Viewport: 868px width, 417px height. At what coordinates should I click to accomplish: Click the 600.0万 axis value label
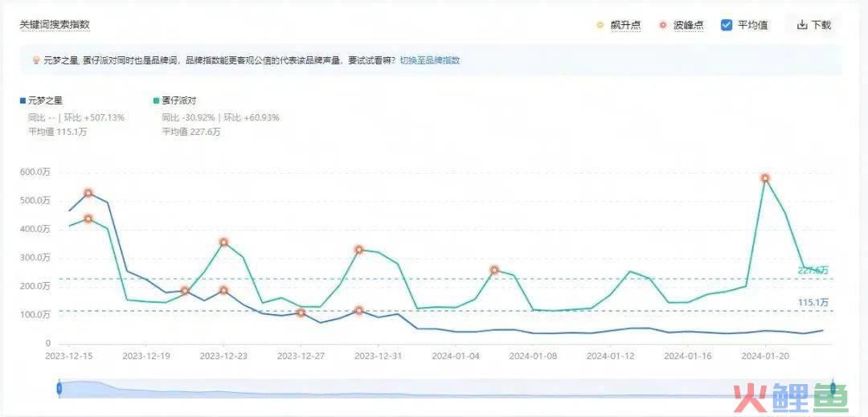pyautogui.click(x=35, y=172)
